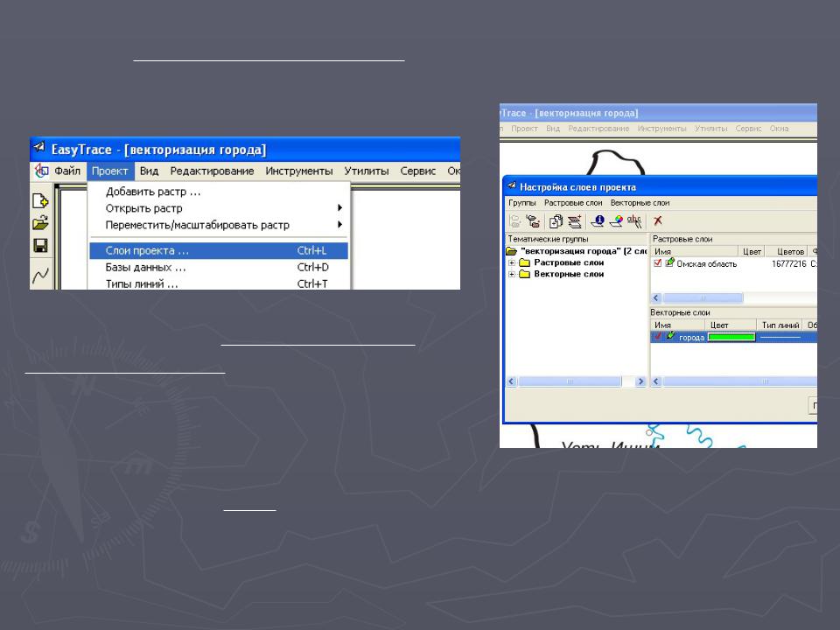Toggle the Омская область raster layer checkbox
Screen dimensions: 840x630
(x=658, y=263)
